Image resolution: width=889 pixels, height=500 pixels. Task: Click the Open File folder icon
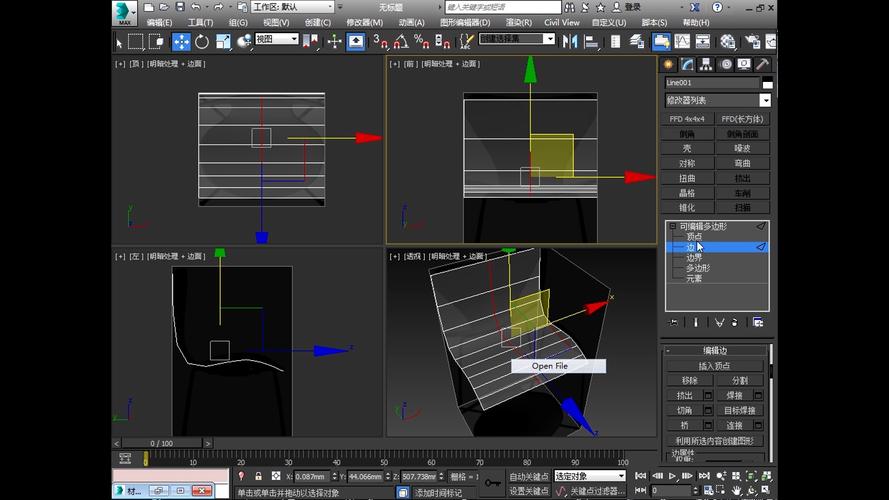(164, 7)
